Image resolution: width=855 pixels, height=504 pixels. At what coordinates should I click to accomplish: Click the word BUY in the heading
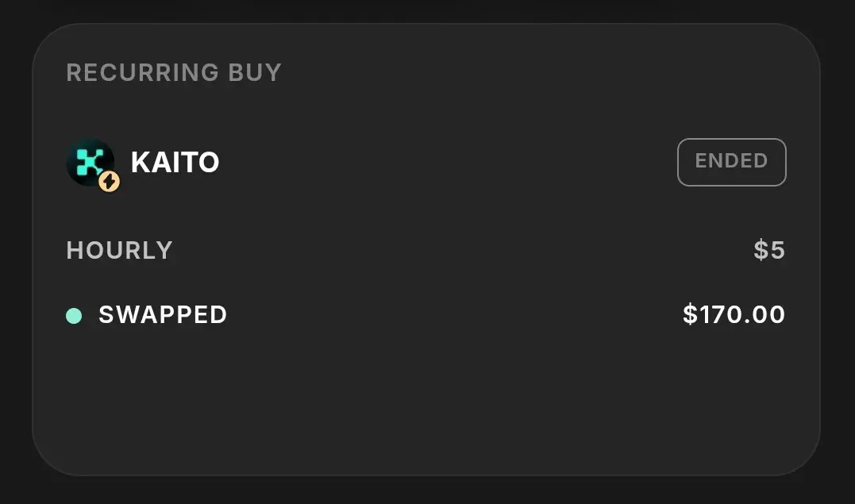pyautogui.click(x=255, y=73)
